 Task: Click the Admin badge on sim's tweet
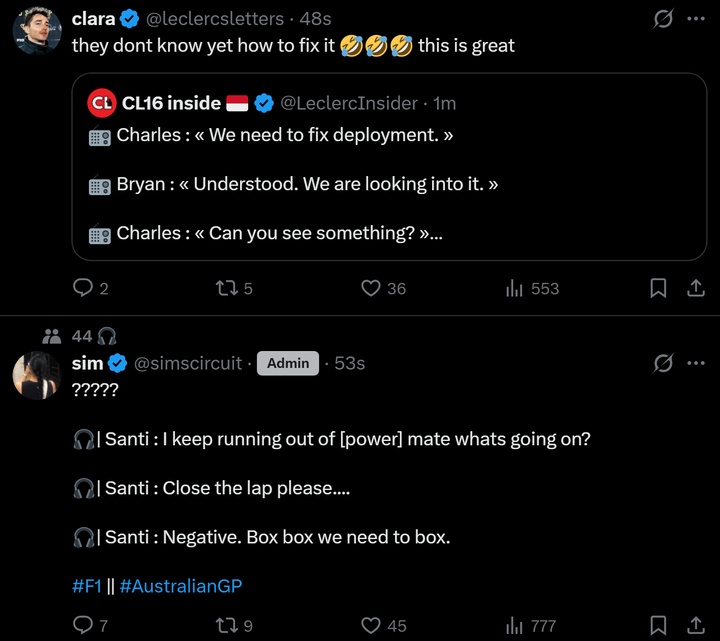(x=288, y=364)
